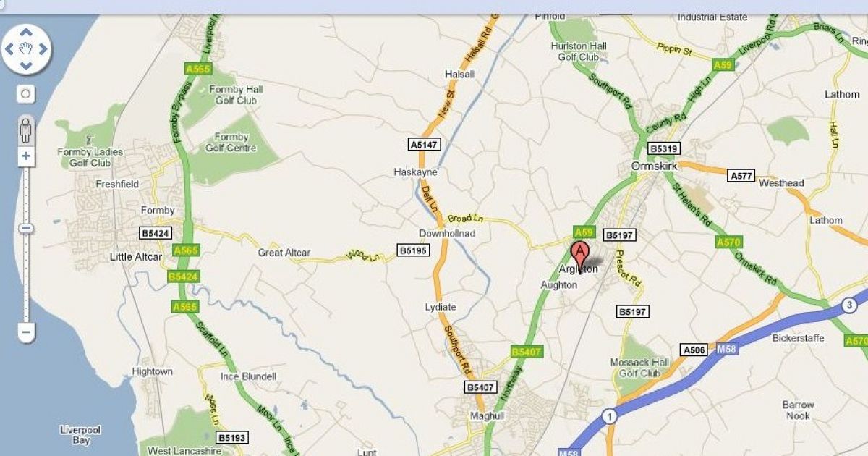Click the hand icon in pan control
The height and width of the screenshot is (456, 868).
[x=26, y=49]
